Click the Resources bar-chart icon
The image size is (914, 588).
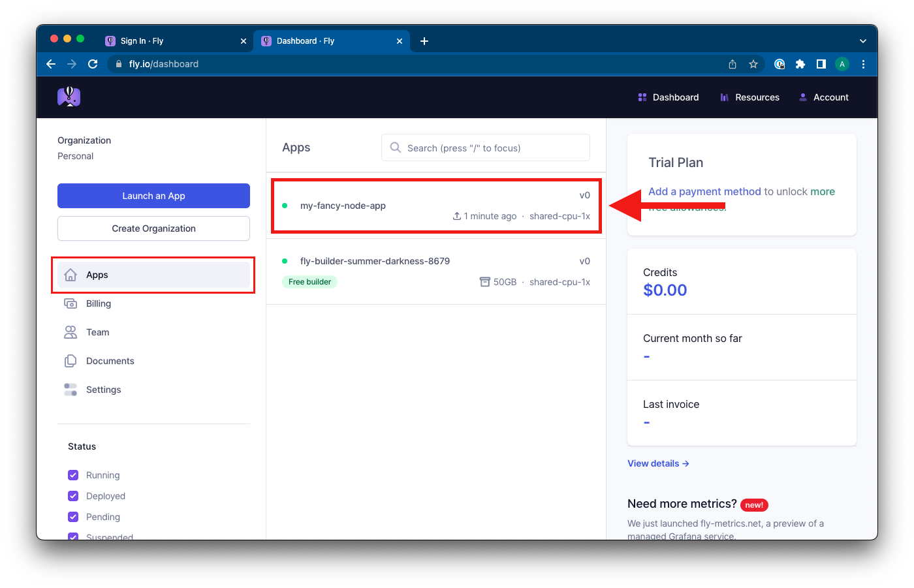(723, 97)
